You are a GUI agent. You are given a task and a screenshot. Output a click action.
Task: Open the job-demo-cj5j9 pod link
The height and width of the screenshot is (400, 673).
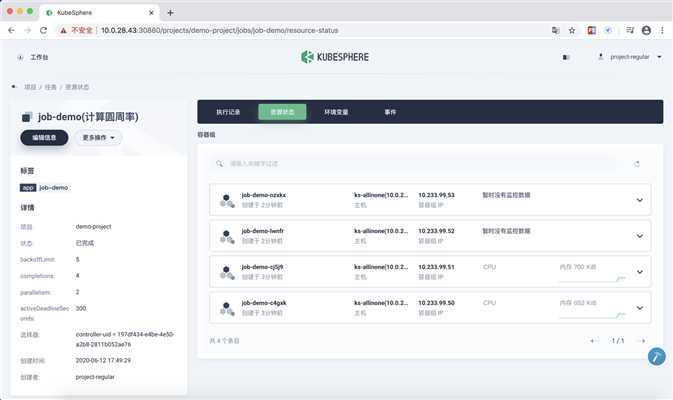(x=262, y=267)
